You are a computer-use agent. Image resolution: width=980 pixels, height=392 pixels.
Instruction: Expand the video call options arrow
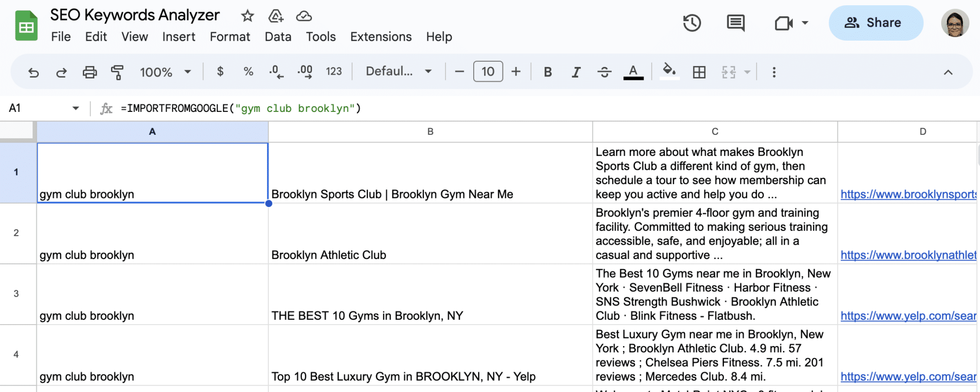(805, 23)
